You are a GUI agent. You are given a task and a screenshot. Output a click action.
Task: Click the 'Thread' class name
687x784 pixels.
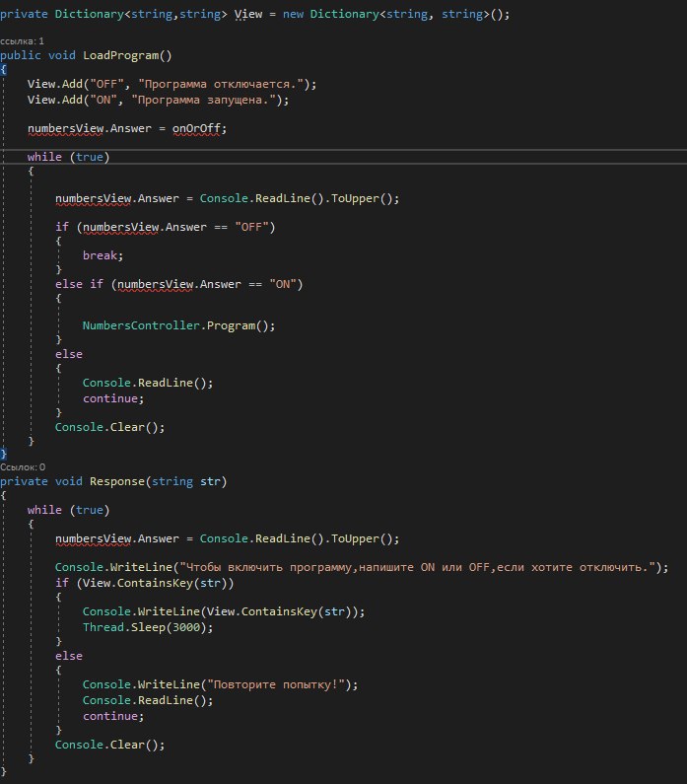coord(103,627)
